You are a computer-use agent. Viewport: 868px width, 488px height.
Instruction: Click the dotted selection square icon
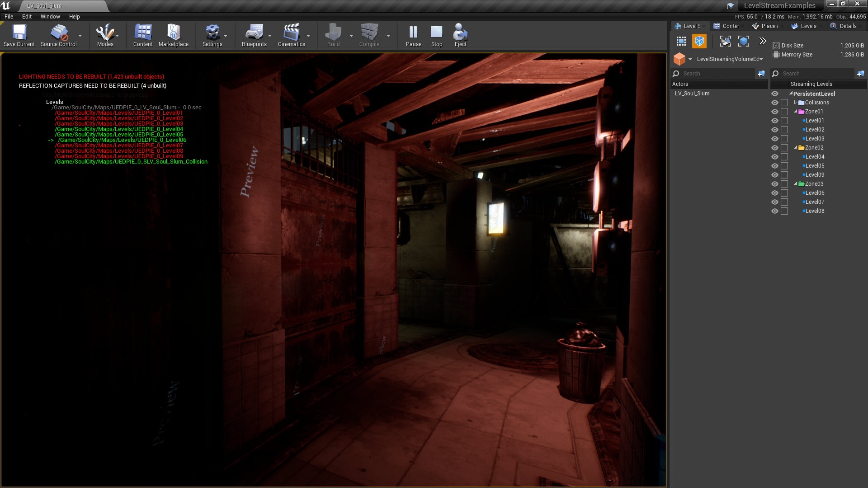coord(681,42)
